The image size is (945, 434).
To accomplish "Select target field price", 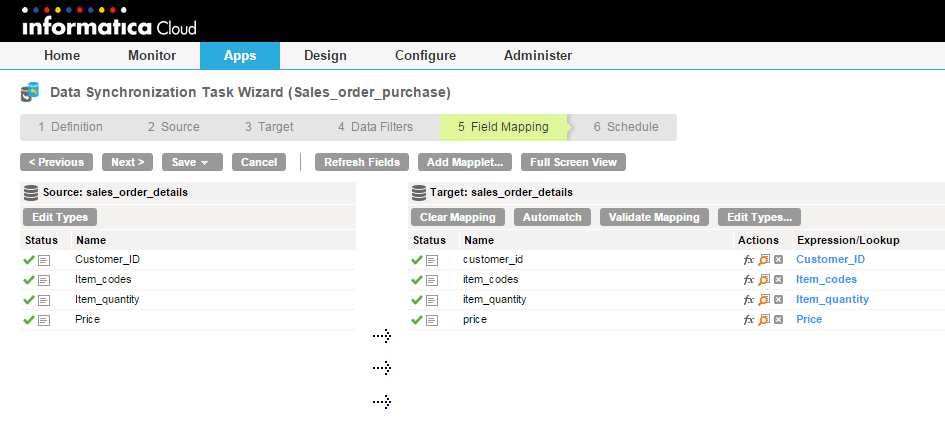I will (475, 319).
